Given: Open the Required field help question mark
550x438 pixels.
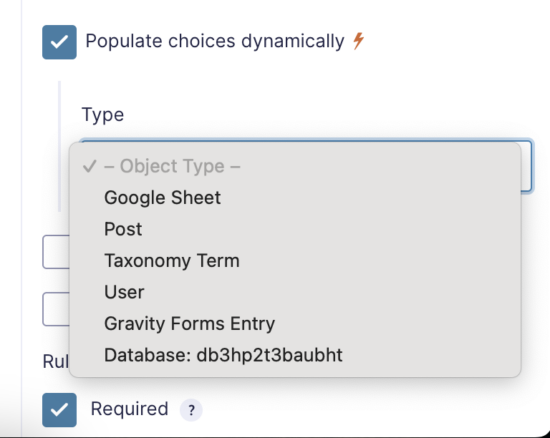Looking at the screenshot, I should [191, 410].
